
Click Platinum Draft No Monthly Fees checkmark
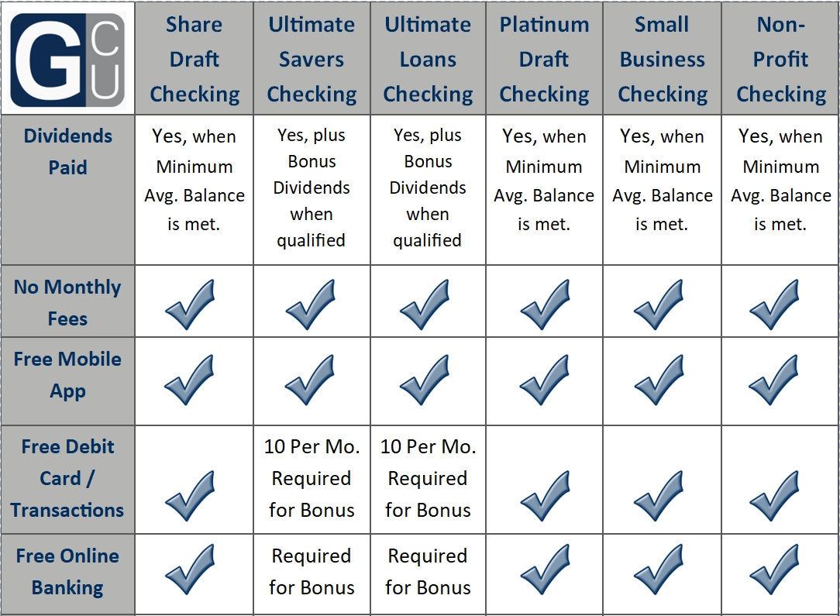point(545,305)
